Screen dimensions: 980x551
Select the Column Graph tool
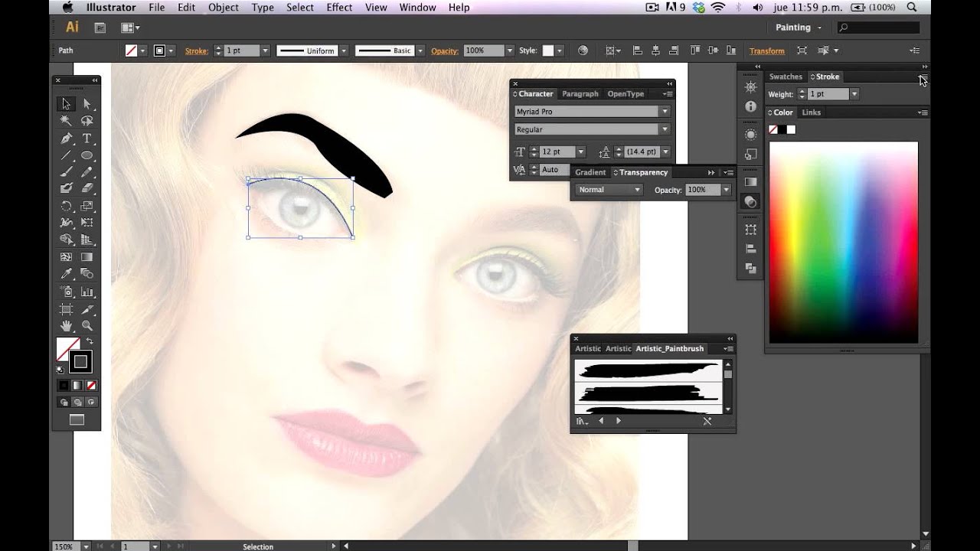click(x=87, y=292)
